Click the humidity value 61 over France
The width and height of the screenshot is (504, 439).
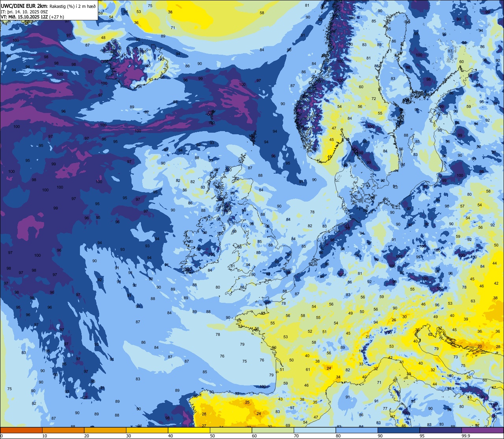click(308, 369)
